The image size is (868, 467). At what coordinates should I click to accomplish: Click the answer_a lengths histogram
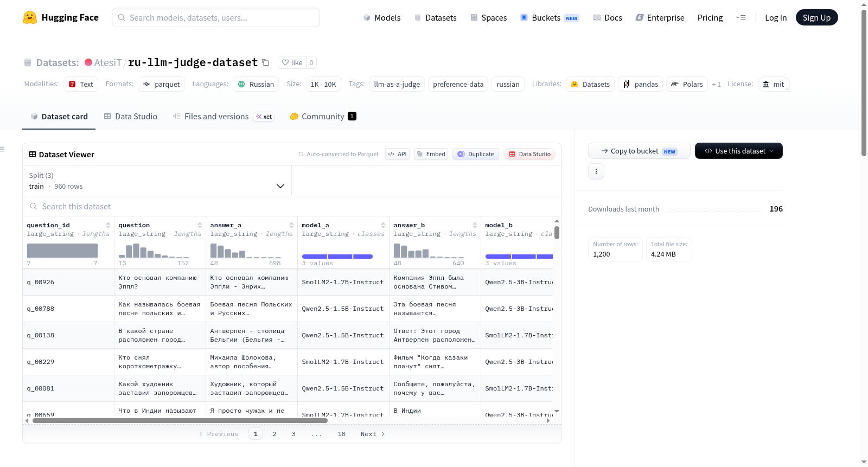(246, 250)
